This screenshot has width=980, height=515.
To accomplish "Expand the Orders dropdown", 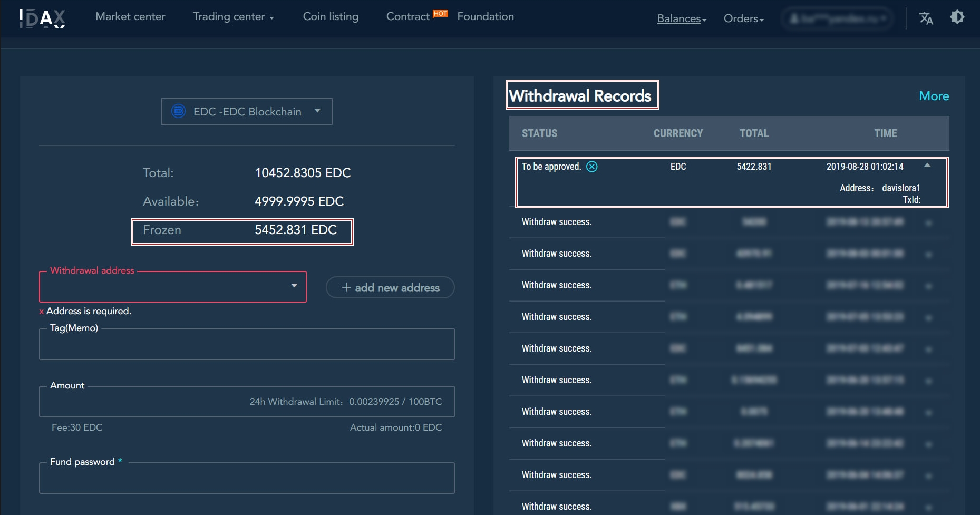I will click(743, 18).
